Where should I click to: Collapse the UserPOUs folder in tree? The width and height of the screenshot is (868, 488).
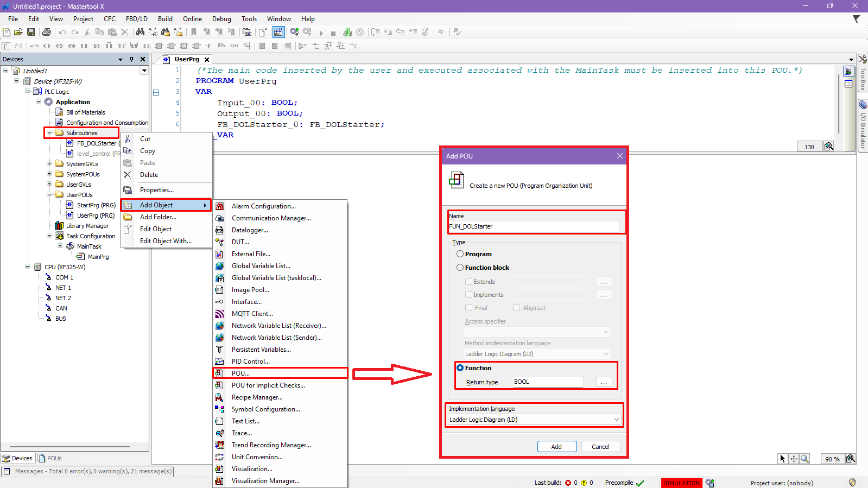click(x=49, y=194)
